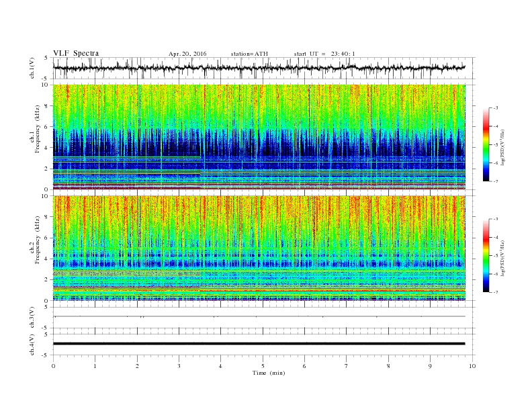Click the ch.3 flat gray voltage trace
Viewport: 532px width, 411px height.
click(x=259, y=316)
